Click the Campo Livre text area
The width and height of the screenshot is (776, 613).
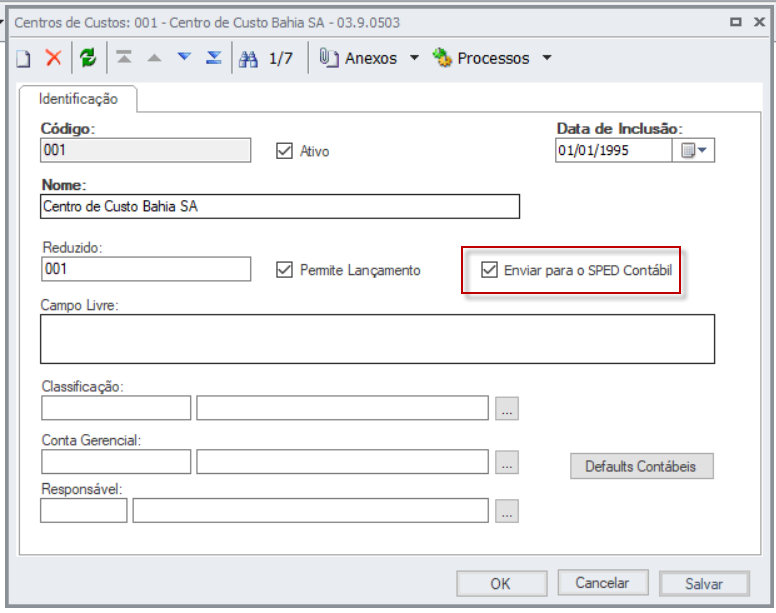tap(378, 339)
